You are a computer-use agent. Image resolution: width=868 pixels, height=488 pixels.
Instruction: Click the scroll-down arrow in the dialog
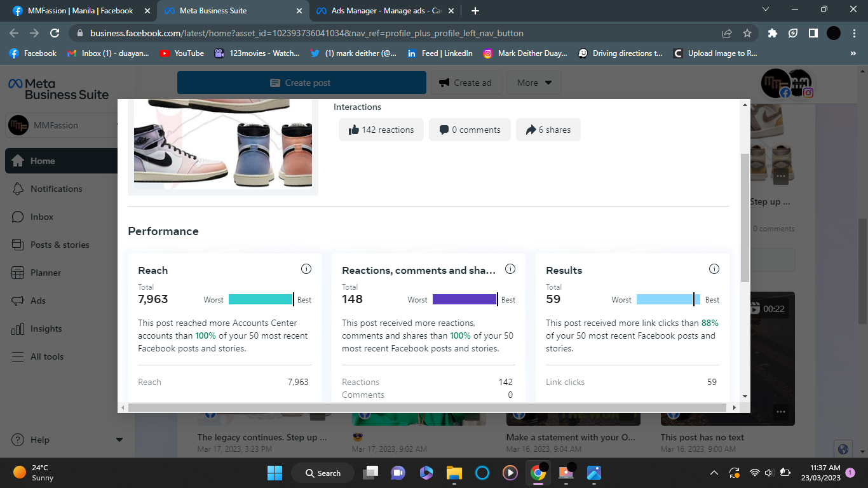pos(745,395)
